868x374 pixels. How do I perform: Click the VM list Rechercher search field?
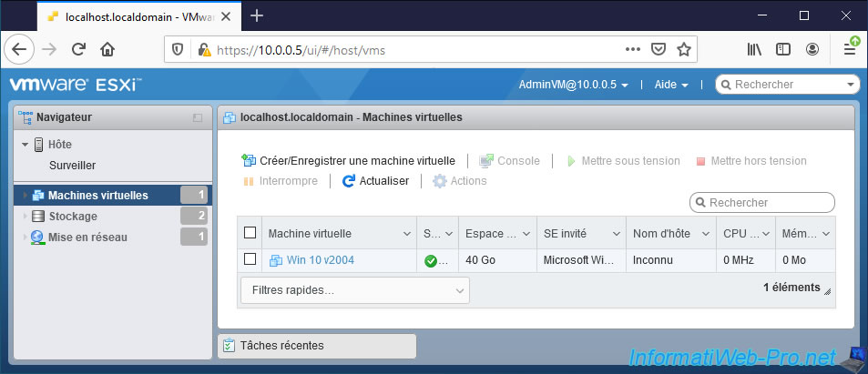[762, 203]
